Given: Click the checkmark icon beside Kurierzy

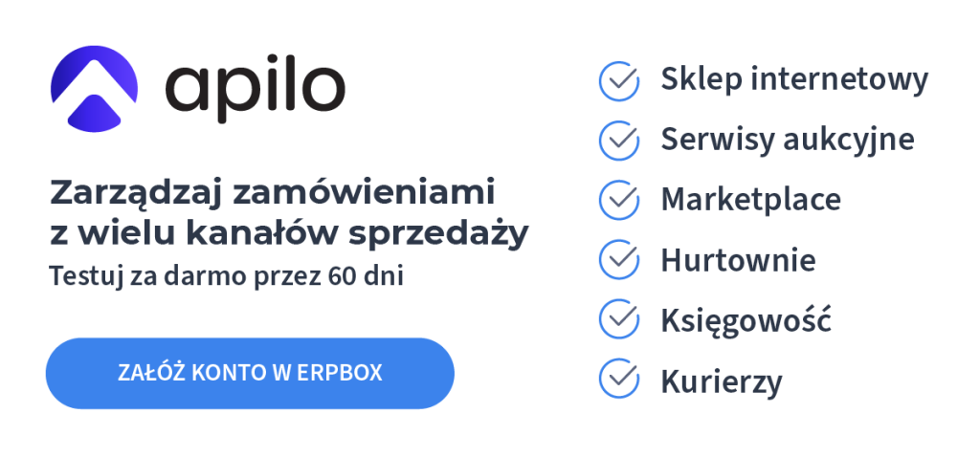Looking at the screenshot, I should (x=619, y=379).
